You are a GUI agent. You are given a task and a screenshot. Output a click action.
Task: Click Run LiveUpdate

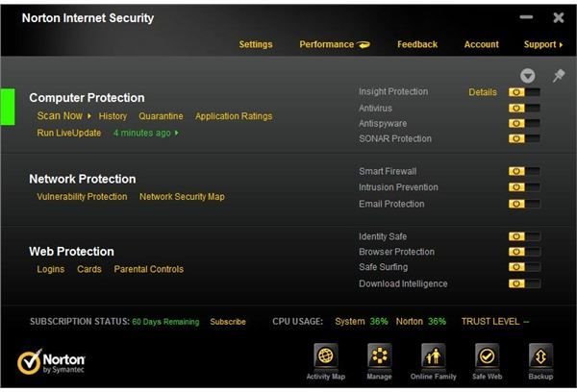click(x=69, y=133)
